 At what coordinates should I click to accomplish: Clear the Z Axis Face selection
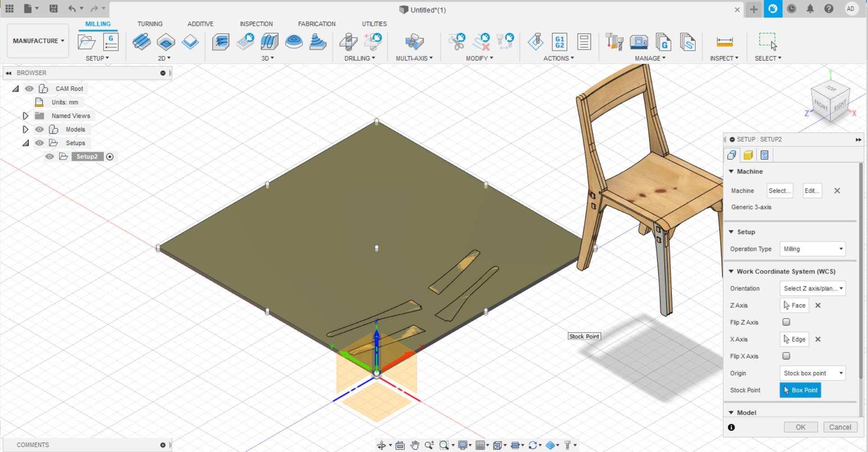[x=818, y=305]
